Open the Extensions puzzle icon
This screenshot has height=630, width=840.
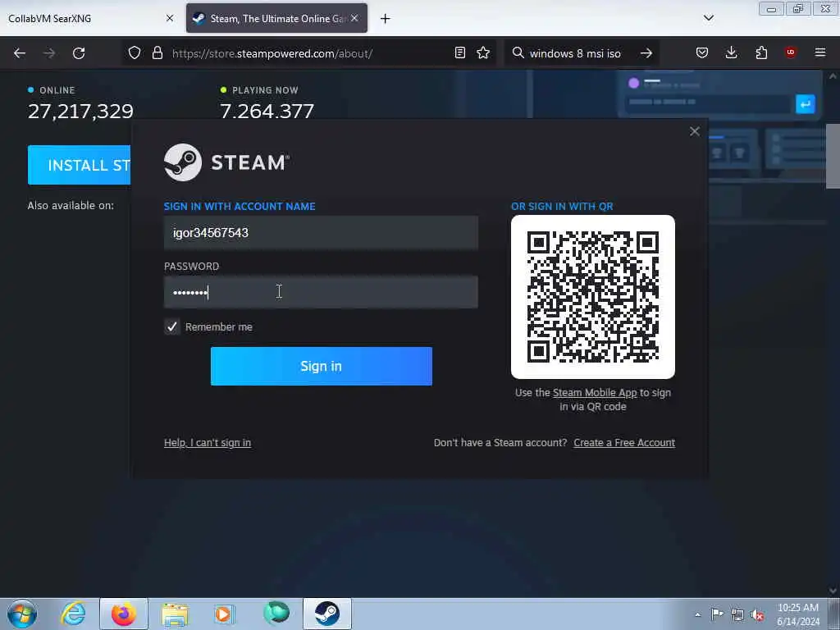761,53
